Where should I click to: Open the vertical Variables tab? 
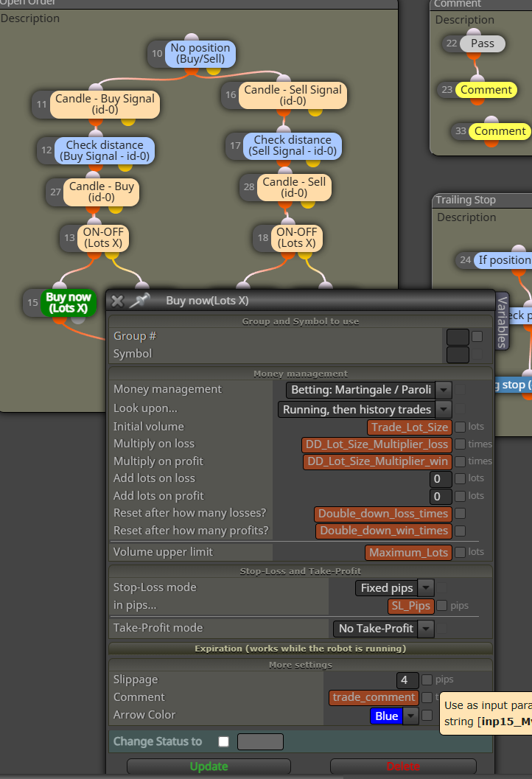click(503, 321)
